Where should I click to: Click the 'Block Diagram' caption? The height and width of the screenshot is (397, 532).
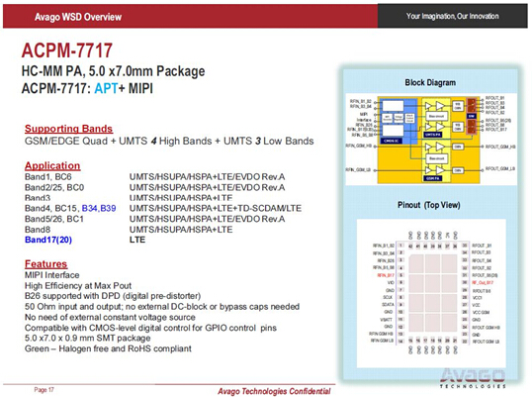click(430, 82)
